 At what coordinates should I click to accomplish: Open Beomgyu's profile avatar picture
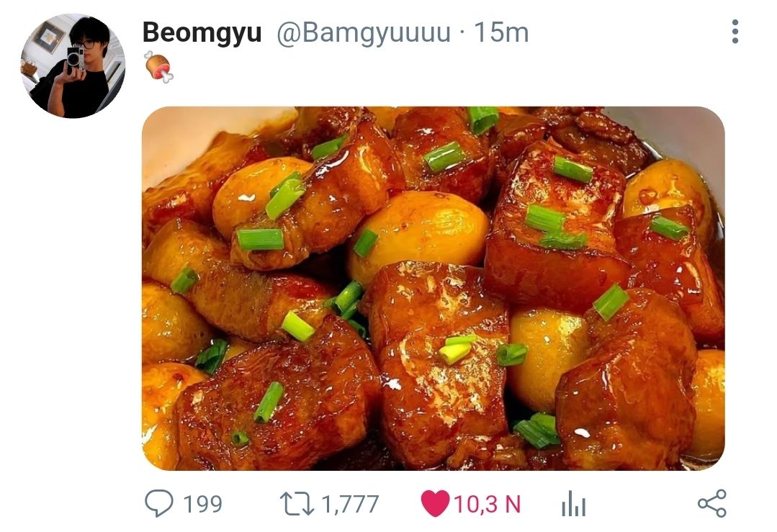tap(73, 66)
